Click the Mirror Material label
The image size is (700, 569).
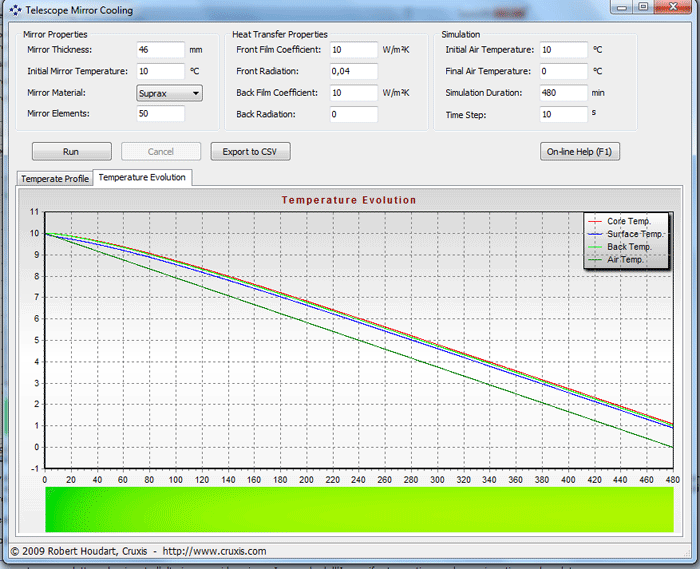56,93
